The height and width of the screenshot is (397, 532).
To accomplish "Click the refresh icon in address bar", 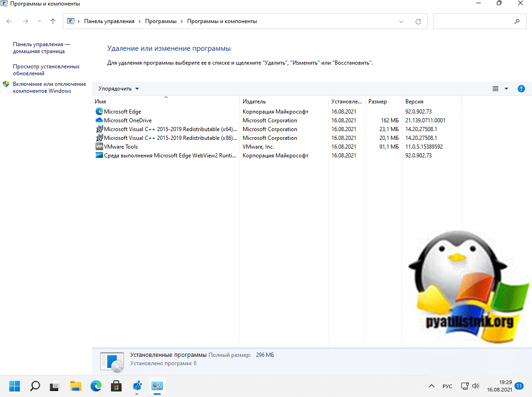I will [418, 21].
